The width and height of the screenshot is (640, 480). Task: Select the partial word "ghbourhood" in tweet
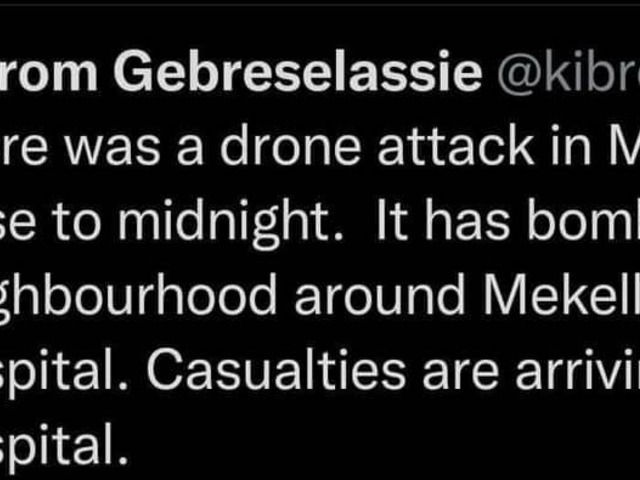click(x=138, y=298)
